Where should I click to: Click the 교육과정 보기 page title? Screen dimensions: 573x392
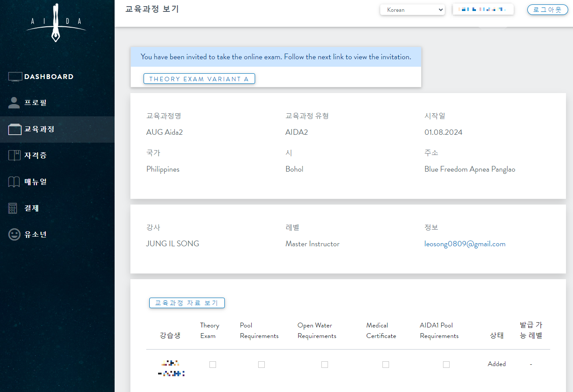coord(152,9)
